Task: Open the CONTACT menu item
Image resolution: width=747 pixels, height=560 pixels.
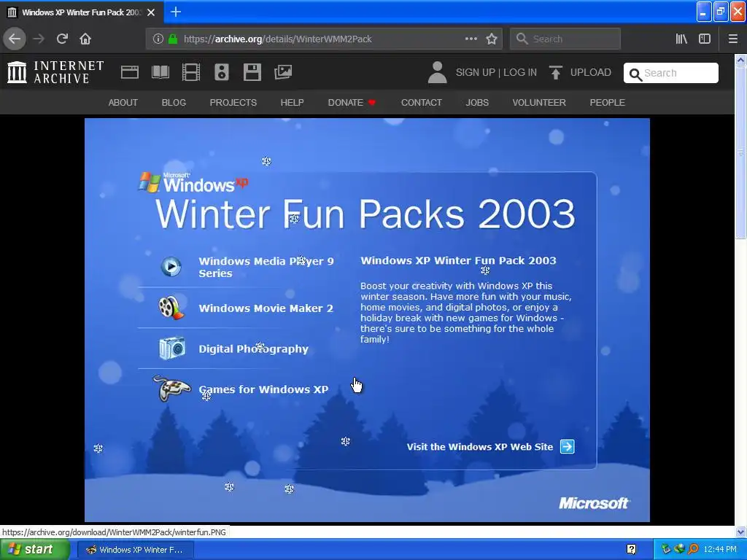Action: (x=422, y=102)
